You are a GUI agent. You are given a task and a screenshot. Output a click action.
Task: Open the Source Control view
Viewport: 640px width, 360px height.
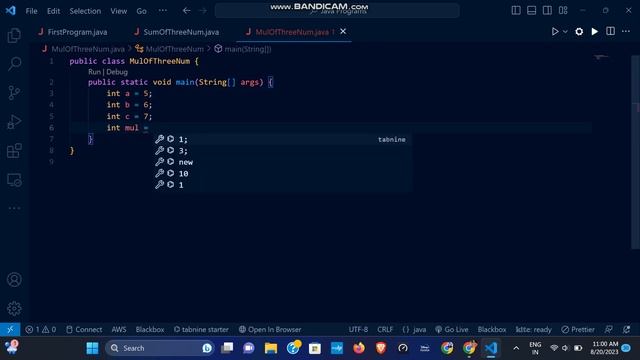tap(14, 93)
